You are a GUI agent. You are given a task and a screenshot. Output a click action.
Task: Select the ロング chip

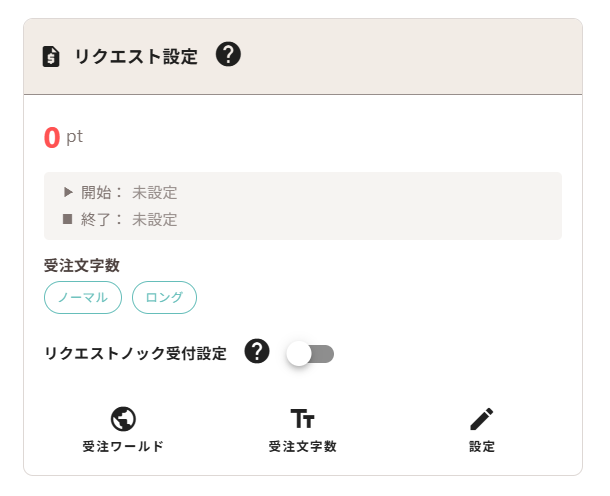(x=164, y=298)
